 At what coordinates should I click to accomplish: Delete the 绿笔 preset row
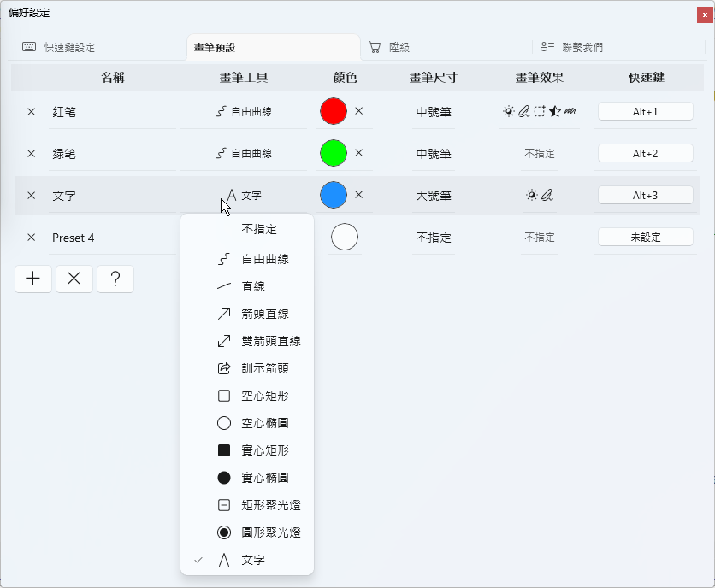[31, 154]
